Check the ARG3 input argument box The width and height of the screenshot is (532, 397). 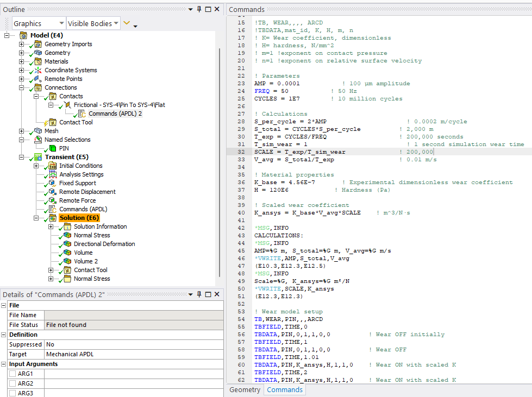(x=12, y=393)
